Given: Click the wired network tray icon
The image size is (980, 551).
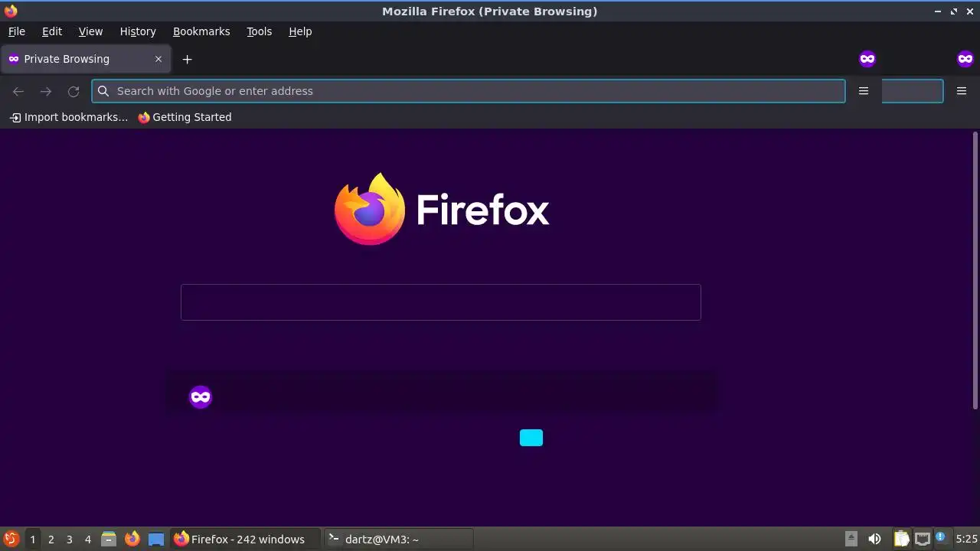Looking at the screenshot, I should (923, 539).
